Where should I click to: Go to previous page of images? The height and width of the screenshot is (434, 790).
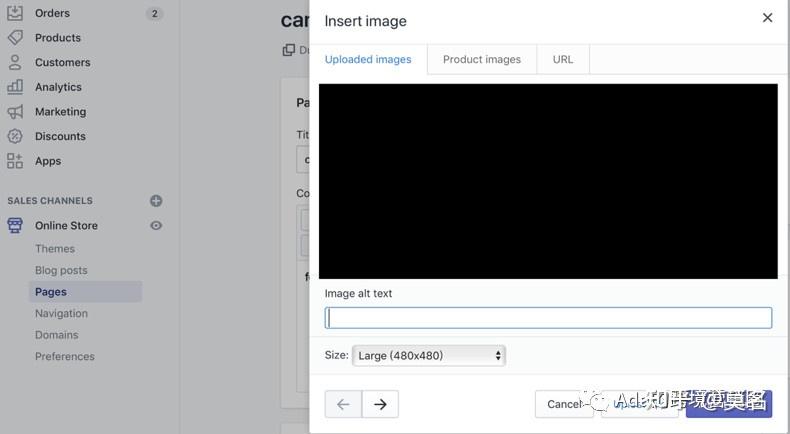click(343, 404)
